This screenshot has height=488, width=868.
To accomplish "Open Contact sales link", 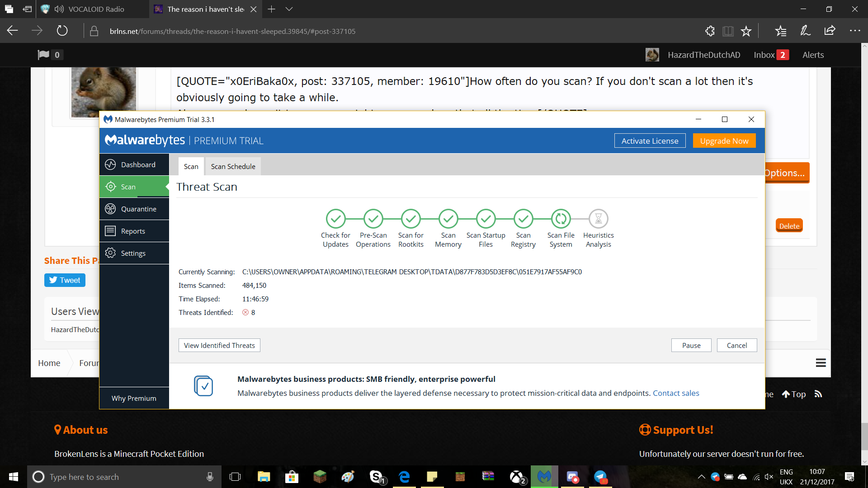I will coord(676,393).
